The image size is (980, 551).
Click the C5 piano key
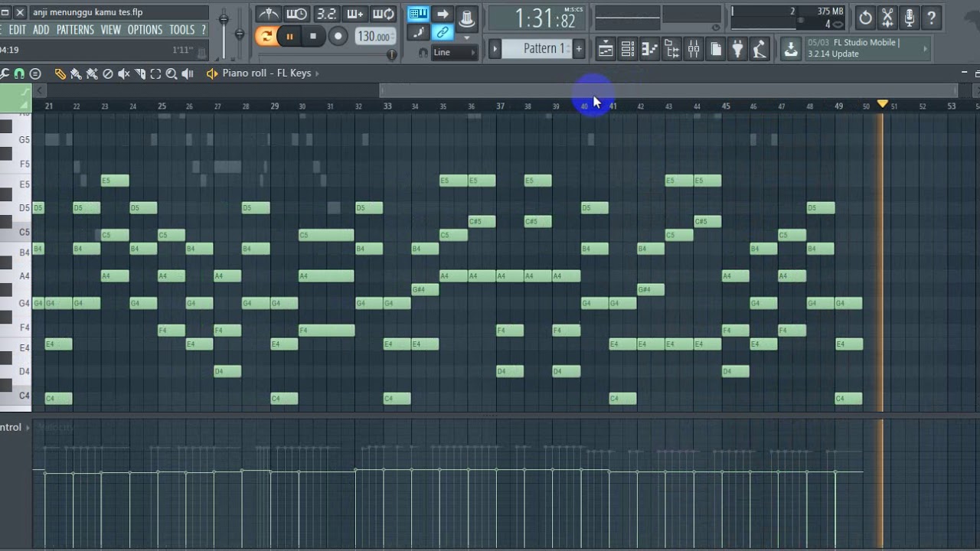coord(15,232)
